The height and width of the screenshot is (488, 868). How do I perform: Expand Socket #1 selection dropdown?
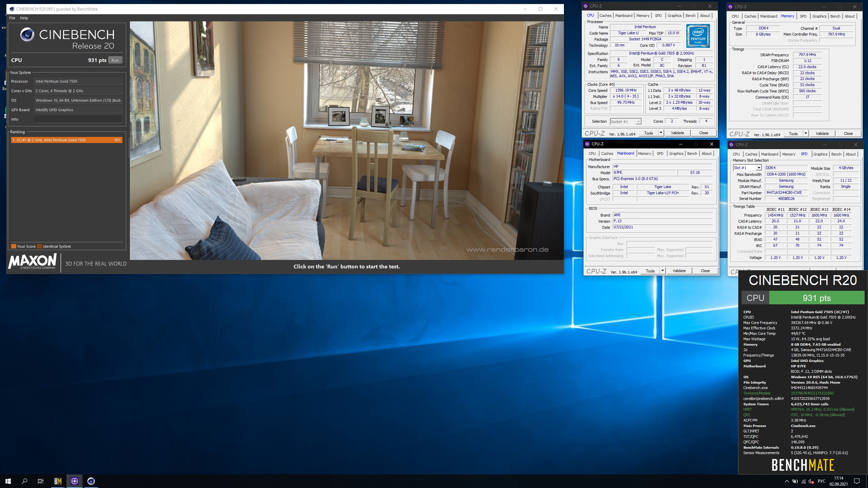click(x=638, y=122)
